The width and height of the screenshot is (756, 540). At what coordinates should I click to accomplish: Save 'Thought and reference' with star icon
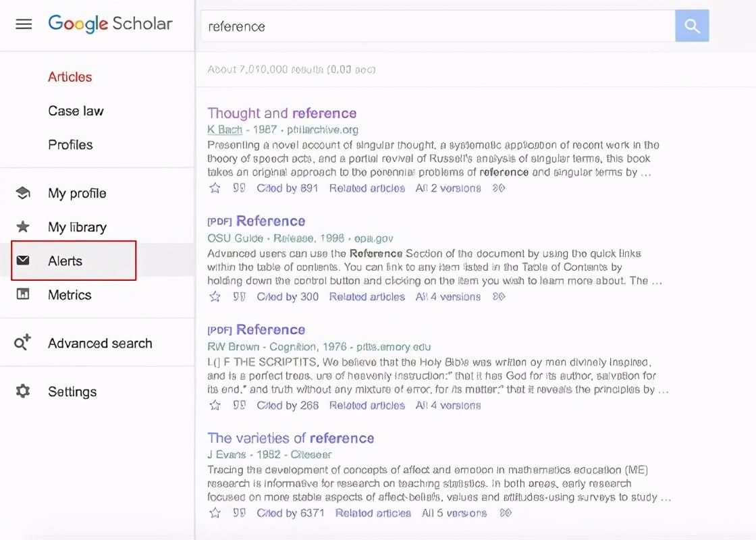click(x=215, y=188)
